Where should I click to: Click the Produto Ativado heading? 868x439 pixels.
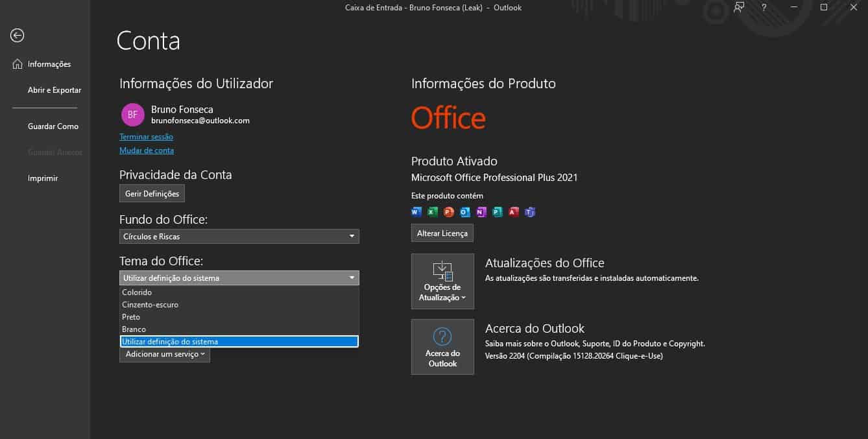[x=454, y=161]
